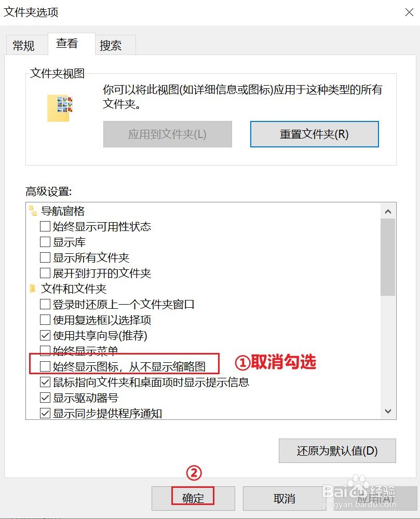The image size is (420, 519).
Task: Confirm with the 确定 button
Action: pyautogui.click(x=193, y=498)
